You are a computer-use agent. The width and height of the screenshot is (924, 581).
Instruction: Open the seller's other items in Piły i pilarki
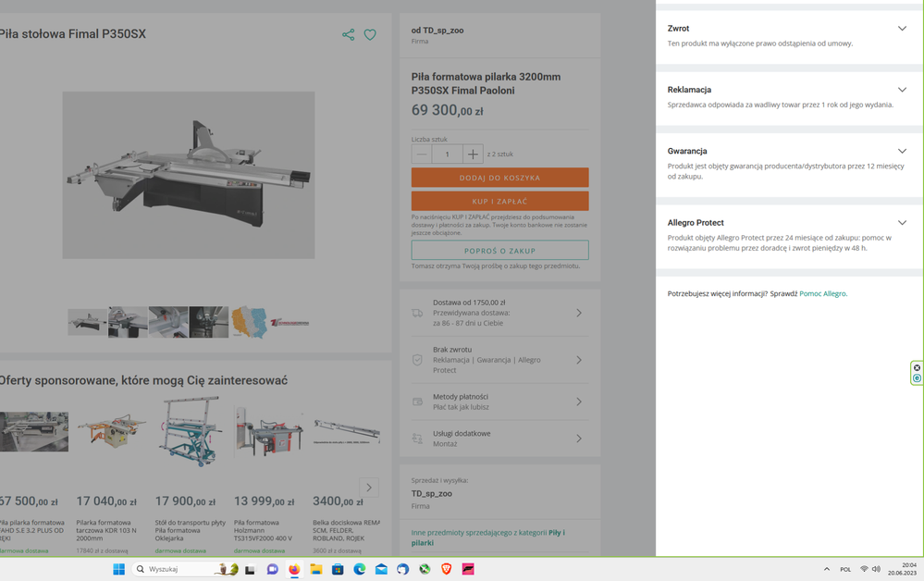(488, 538)
